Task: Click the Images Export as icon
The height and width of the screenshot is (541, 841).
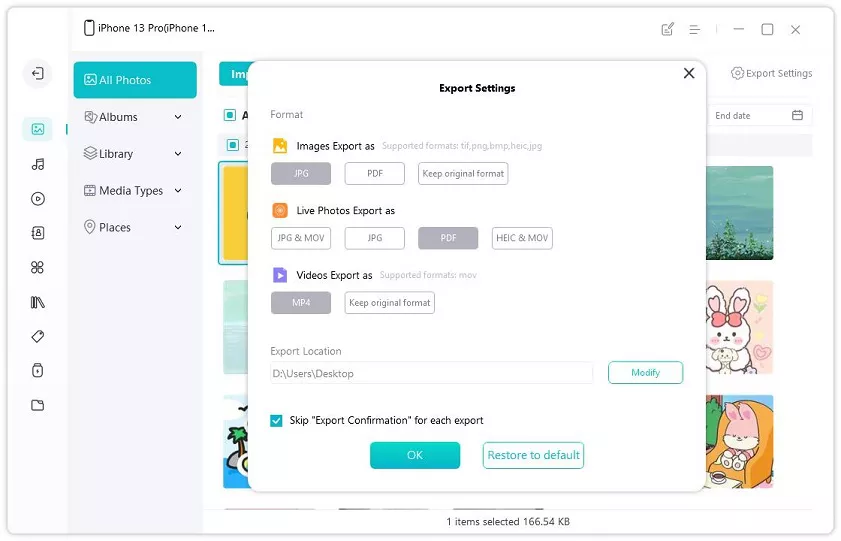Action: [x=280, y=146]
